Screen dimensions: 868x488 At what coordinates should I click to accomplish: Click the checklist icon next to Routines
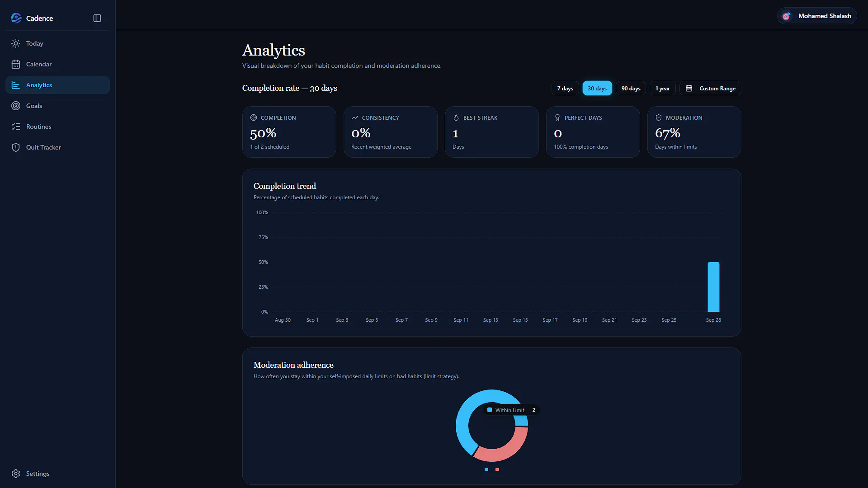pyautogui.click(x=16, y=127)
